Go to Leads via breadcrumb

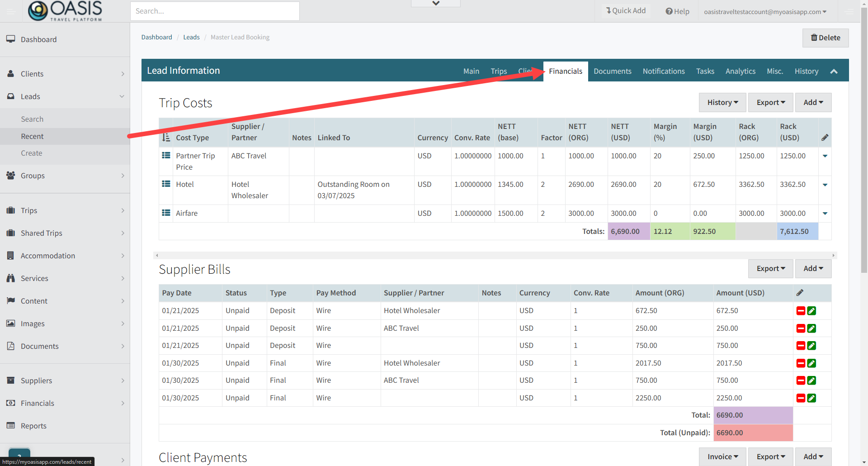(191, 37)
